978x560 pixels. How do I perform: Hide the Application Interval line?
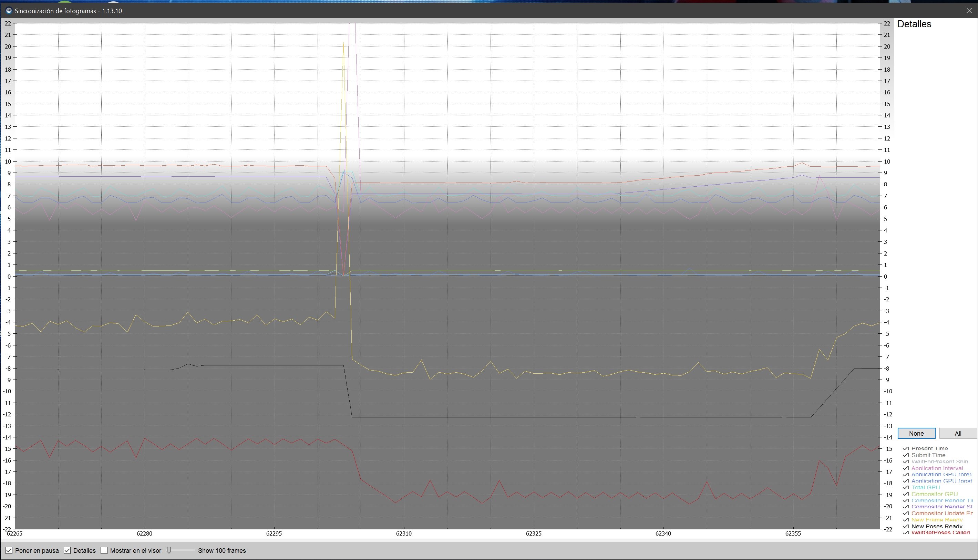point(905,468)
